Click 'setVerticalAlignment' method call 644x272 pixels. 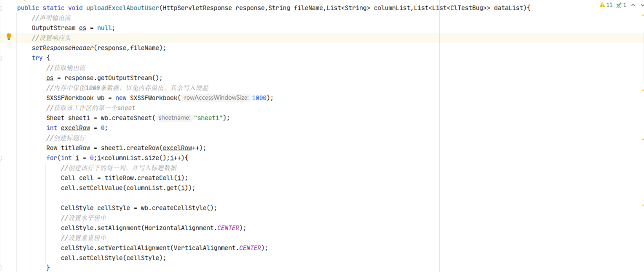point(134,248)
